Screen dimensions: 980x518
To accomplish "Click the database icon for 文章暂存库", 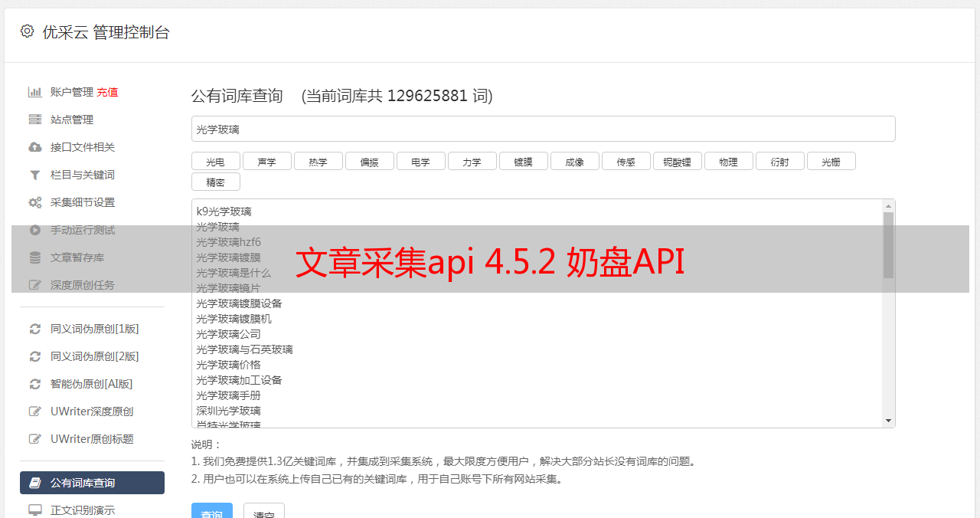I will tap(35, 257).
